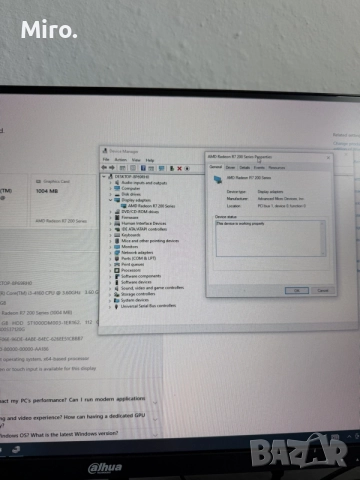Click the Monitors icon in the device tree
360x480 pixels.
117,247
